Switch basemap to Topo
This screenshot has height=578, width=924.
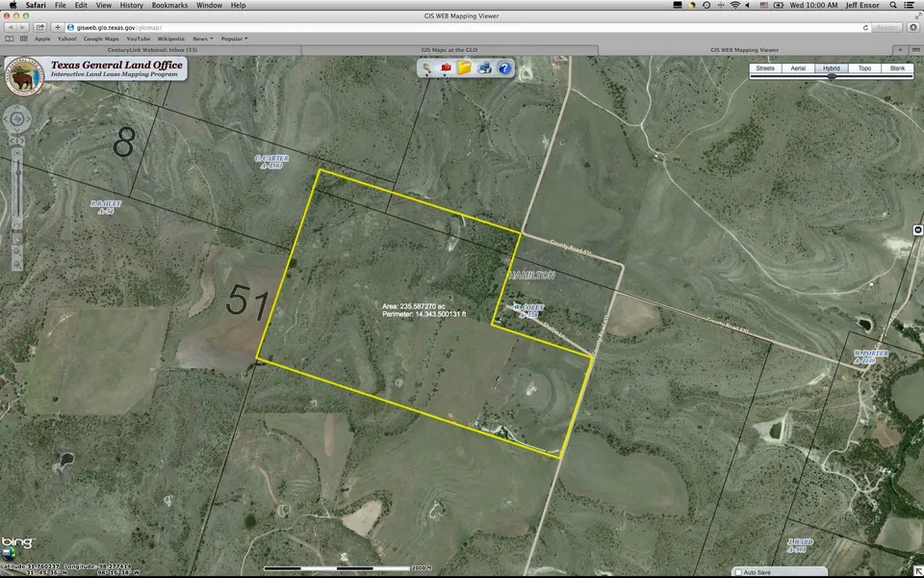click(864, 68)
